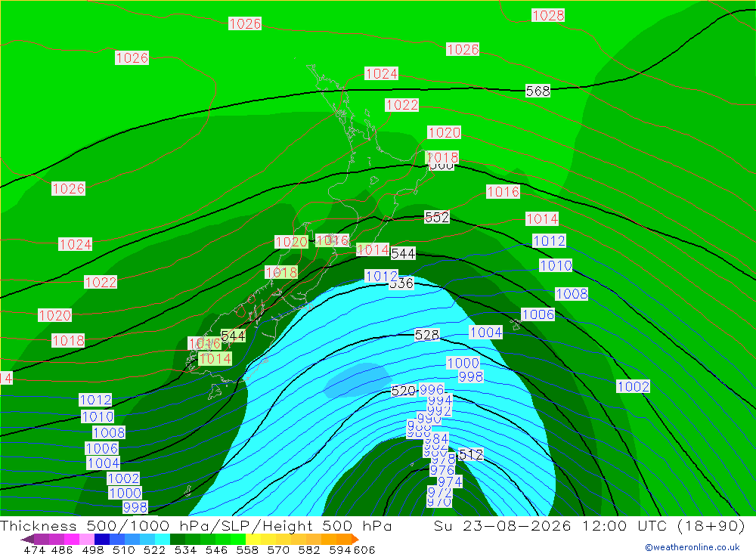Select the pale pink legend swatch
The width and height of the screenshot is (756, 554).
[x=87, y=539]
